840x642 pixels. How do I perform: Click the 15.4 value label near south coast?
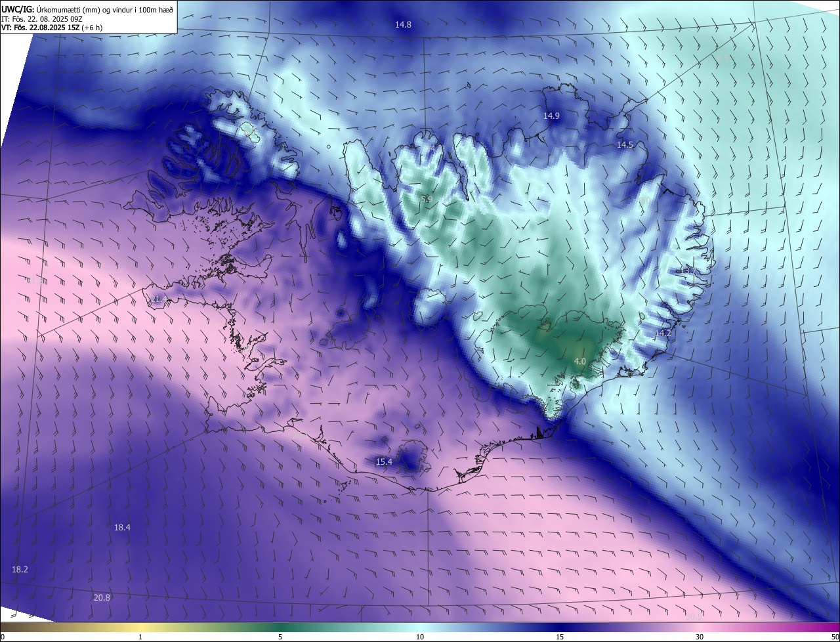coord(384,462)
